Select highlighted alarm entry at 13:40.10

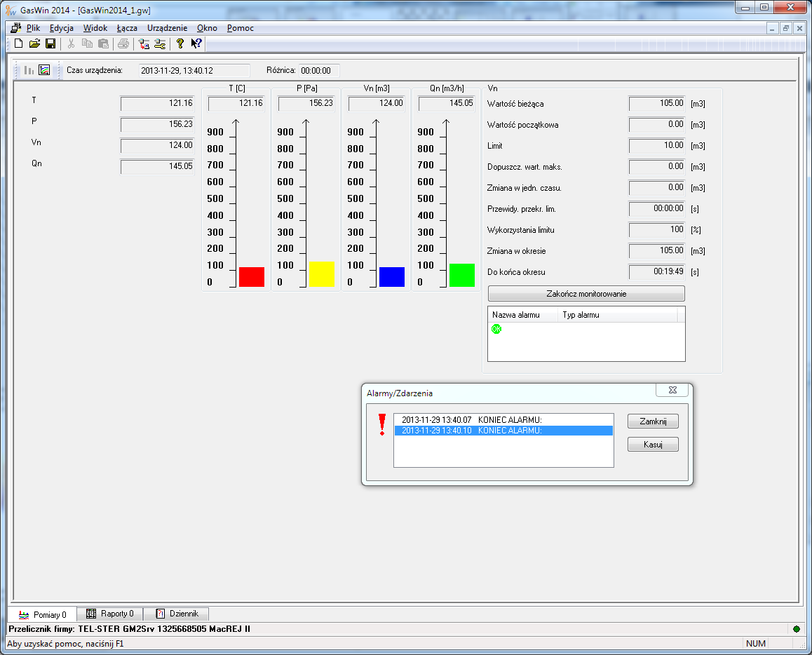pyautogui.click(x=503, y=431)
